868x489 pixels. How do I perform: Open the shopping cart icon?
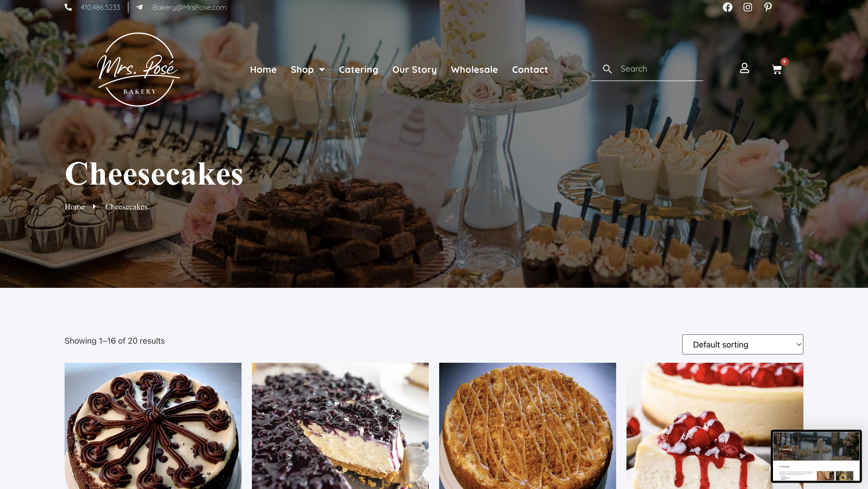tap(777, 69)
